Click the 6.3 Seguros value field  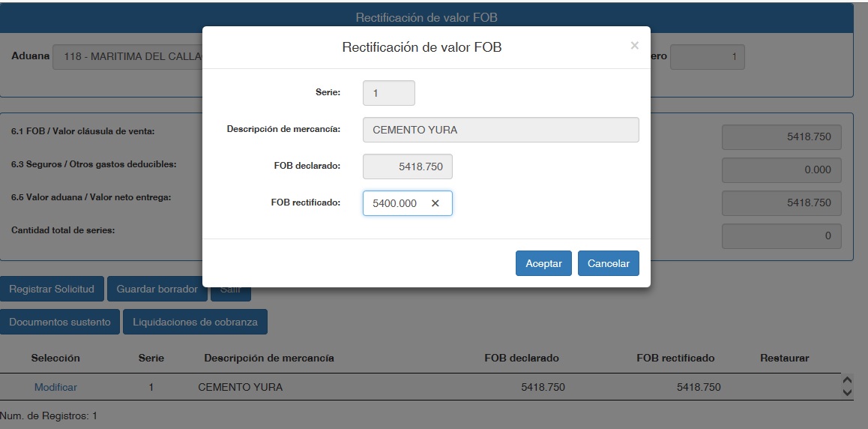781,169
